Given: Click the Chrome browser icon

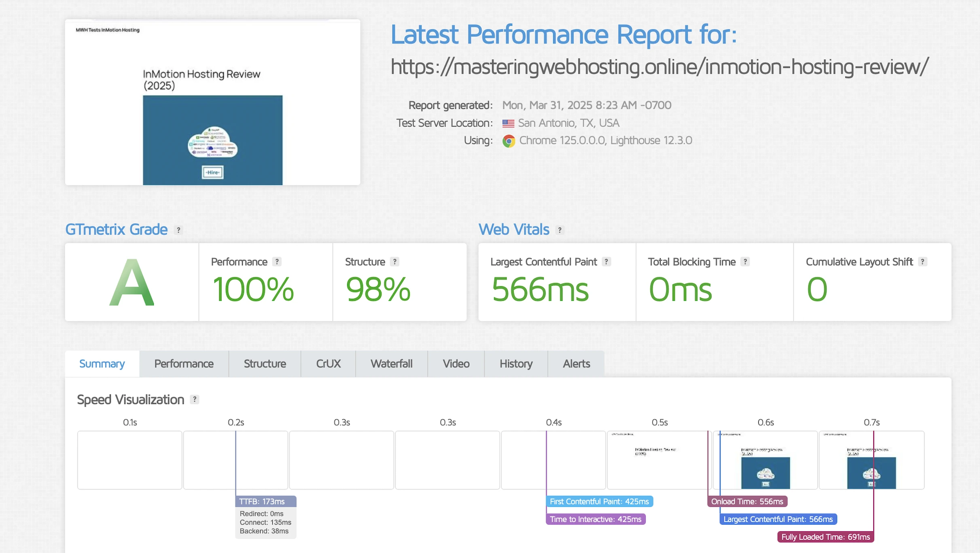Looking at the screenshot, I should coord(509,141).
